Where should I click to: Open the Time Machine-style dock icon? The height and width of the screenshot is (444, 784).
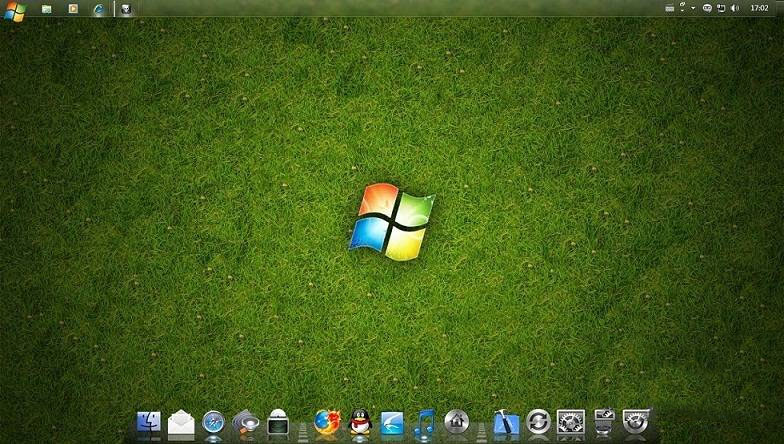636,422
